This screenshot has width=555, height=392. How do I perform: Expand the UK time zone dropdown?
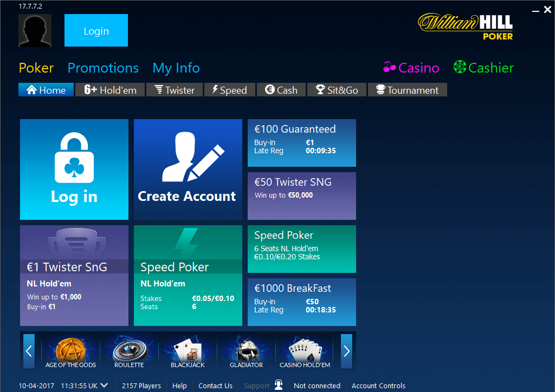pyautogui.click(x=104, y=386)
